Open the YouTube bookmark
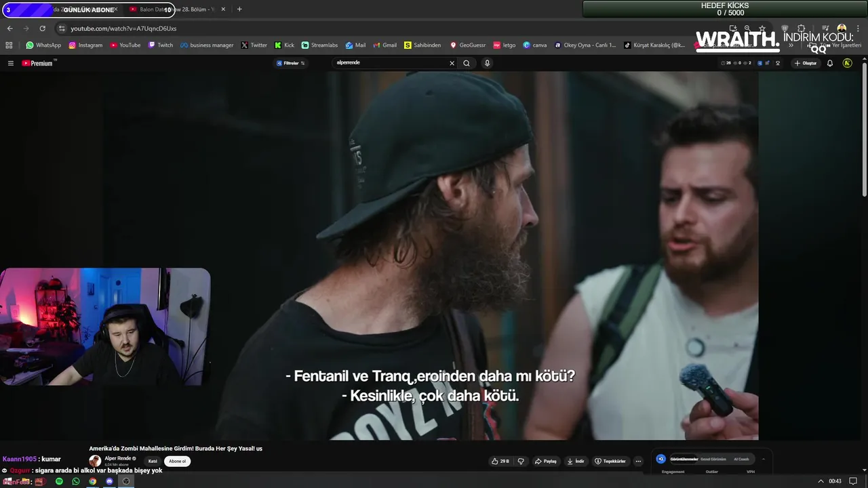The width and height of the screenshot is (868, 488). pos(125,45)
